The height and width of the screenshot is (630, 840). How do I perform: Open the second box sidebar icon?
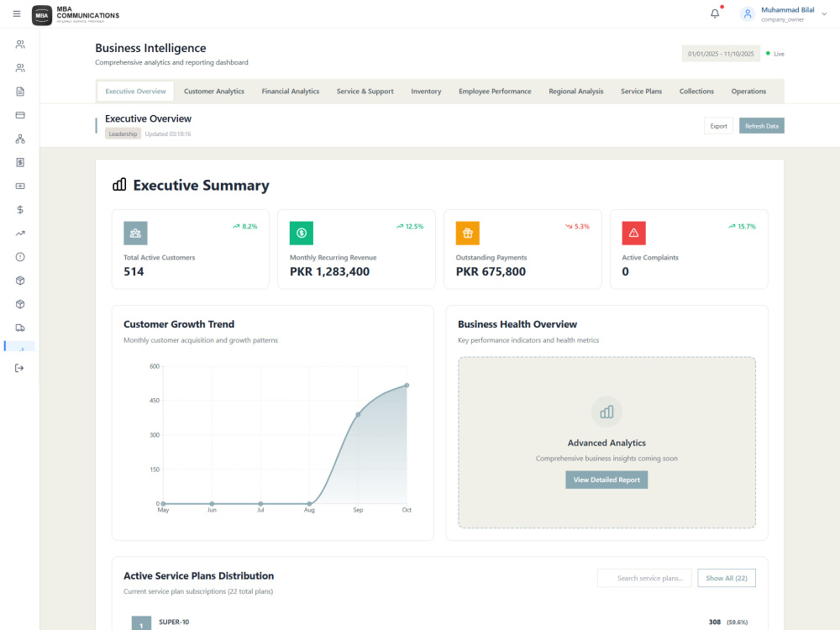point(20,304)
